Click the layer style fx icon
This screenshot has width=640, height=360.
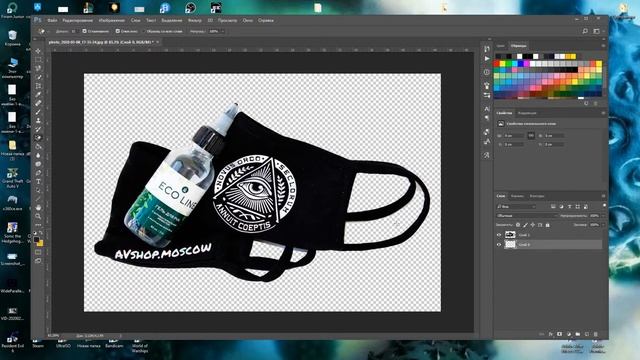click(x=551, y=334)
